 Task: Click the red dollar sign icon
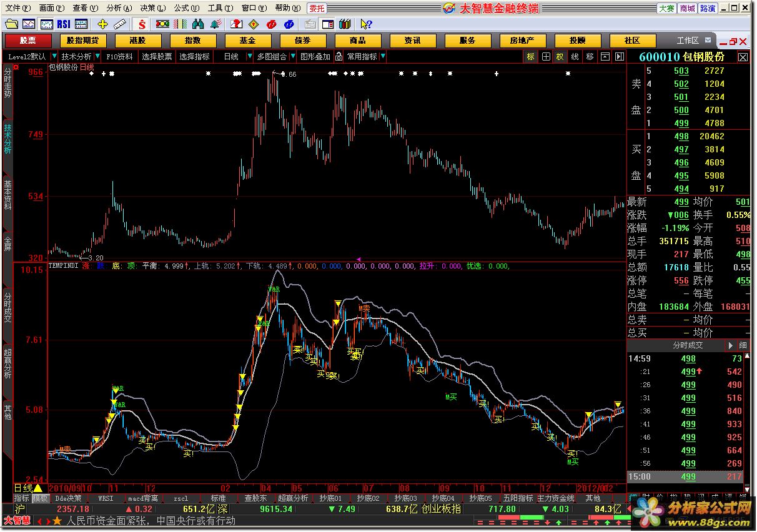(142, 24)
